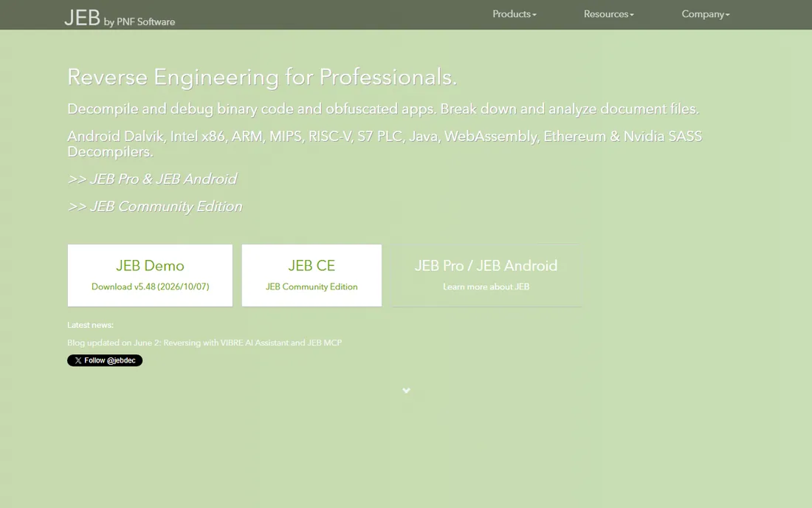The height and width of the screenshot is (508, 812).
Task: Click the 'Reverse Engineering for Professionals.' heading
Action: pos(262,77)
